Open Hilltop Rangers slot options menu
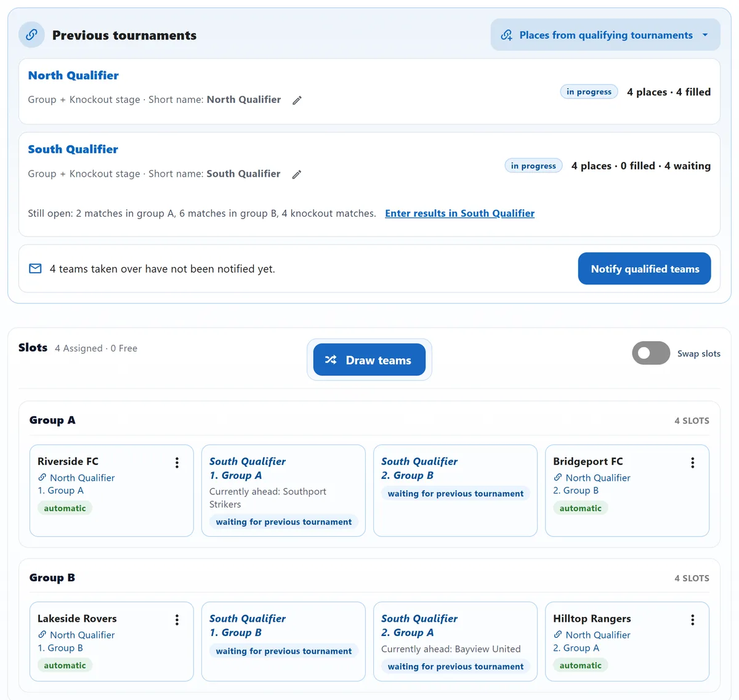739x700 pixels. (693, 620)
